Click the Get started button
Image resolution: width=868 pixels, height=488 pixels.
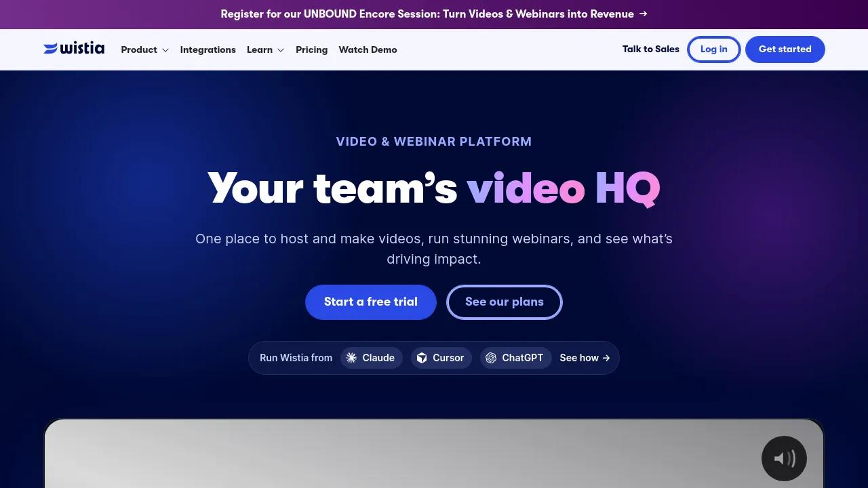click(x=785, y=49)
